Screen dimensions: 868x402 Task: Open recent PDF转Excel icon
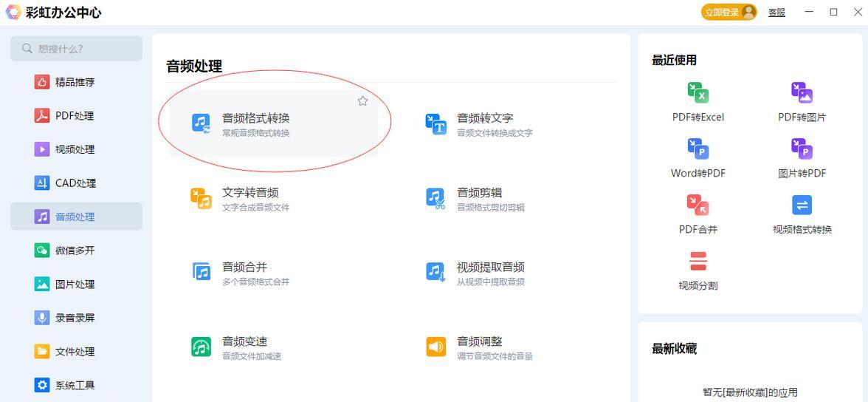click(x=698, y=93)
